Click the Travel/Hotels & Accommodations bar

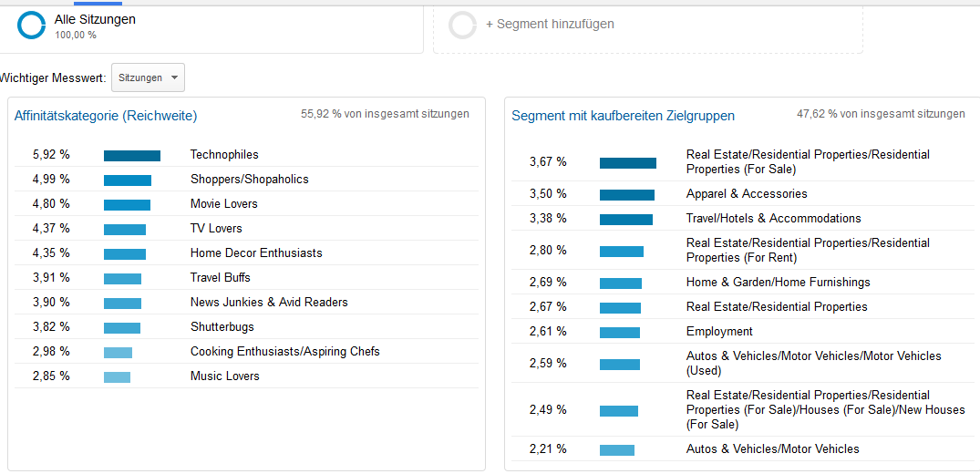click(x=626, y=220)
